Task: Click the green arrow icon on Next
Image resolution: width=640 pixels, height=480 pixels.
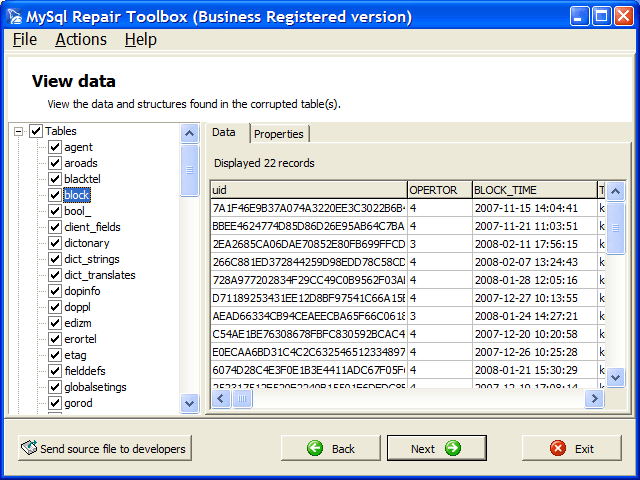Action: click(453, 448)
